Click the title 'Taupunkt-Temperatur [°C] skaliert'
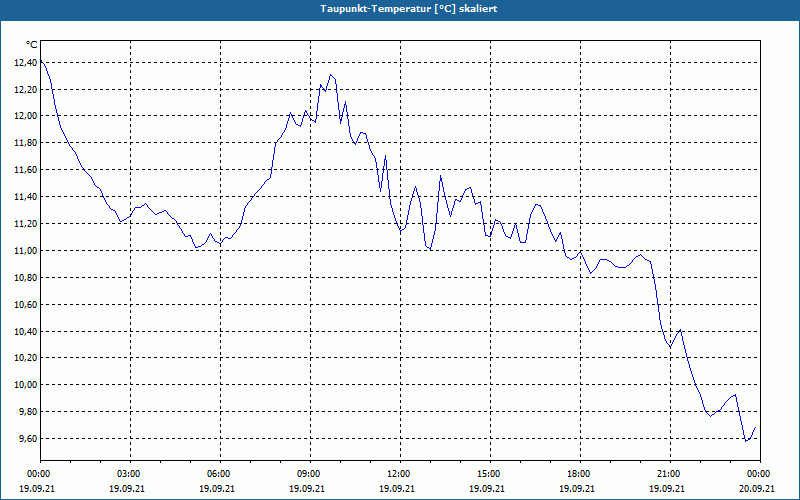The height and width of the screenshot is (500, 800). (x=409, y=9)
